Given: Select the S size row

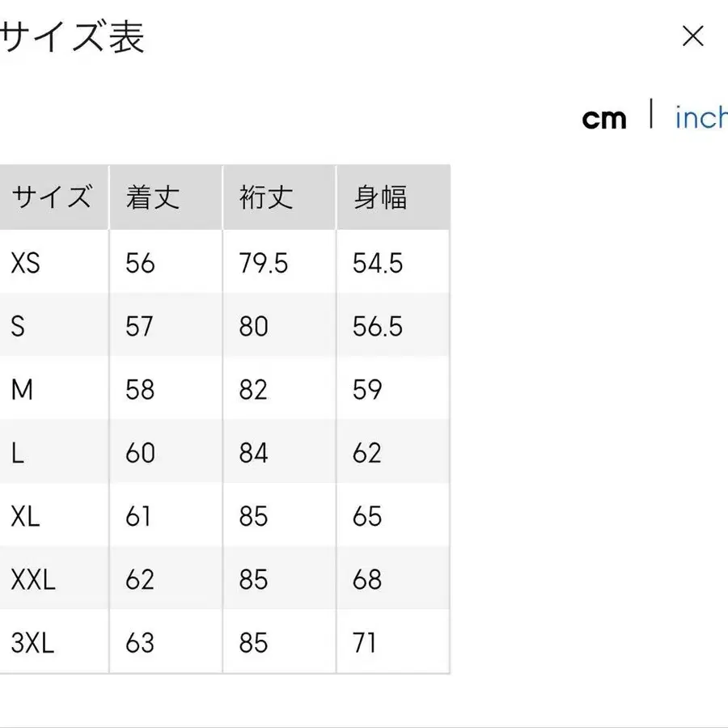Looking at the screenshot, I should click(52, 325).
